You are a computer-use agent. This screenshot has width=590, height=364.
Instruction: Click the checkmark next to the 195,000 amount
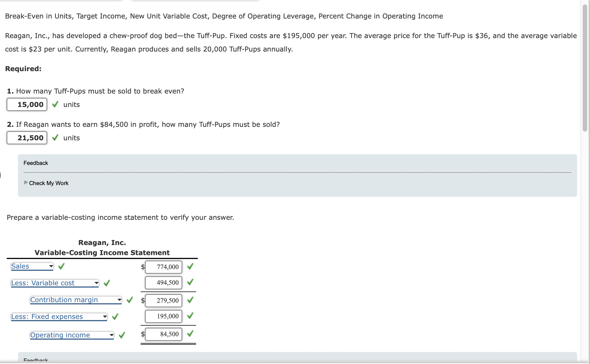tap(190, 316)
